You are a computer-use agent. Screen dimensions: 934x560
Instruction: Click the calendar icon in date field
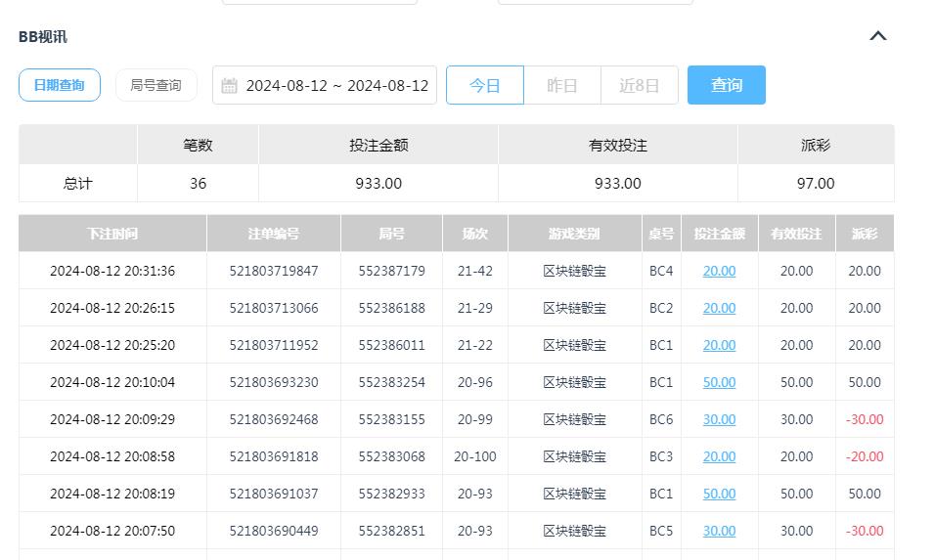coord(230,86)
